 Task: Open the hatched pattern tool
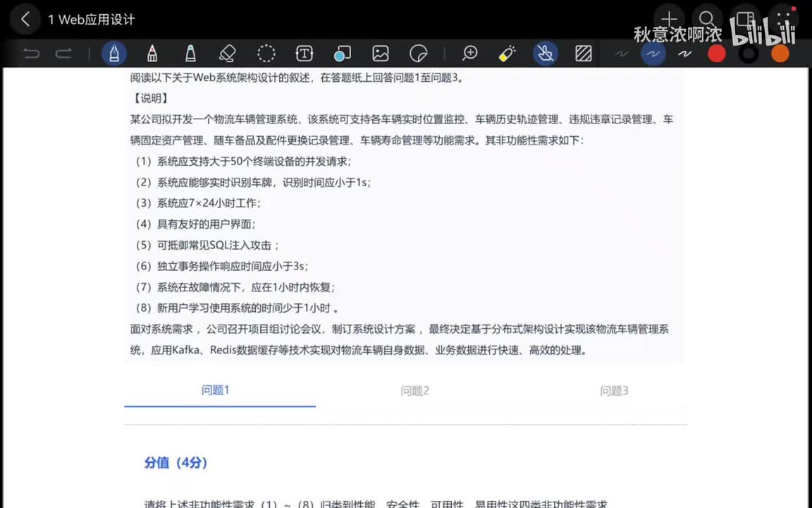point(584,54)
